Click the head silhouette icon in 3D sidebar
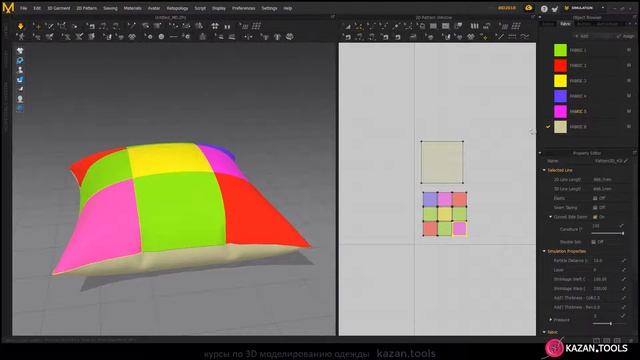640x360 pixels. tap(20, 99)
